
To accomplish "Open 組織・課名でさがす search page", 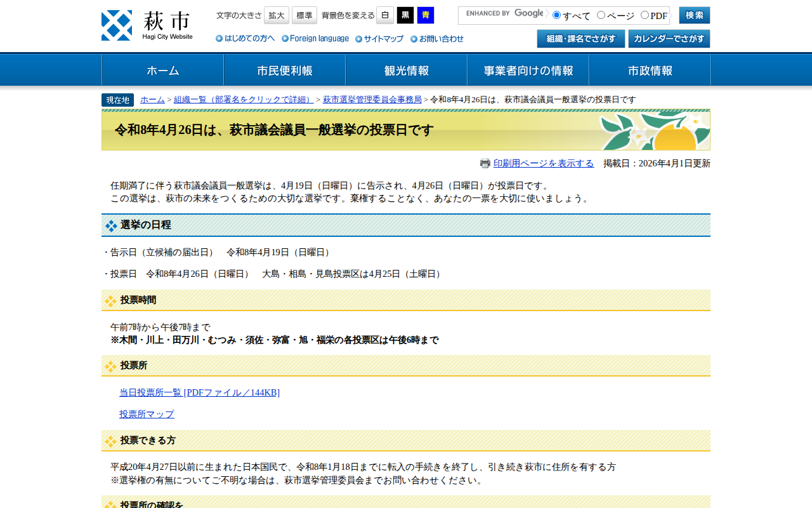I will (580, 38).
